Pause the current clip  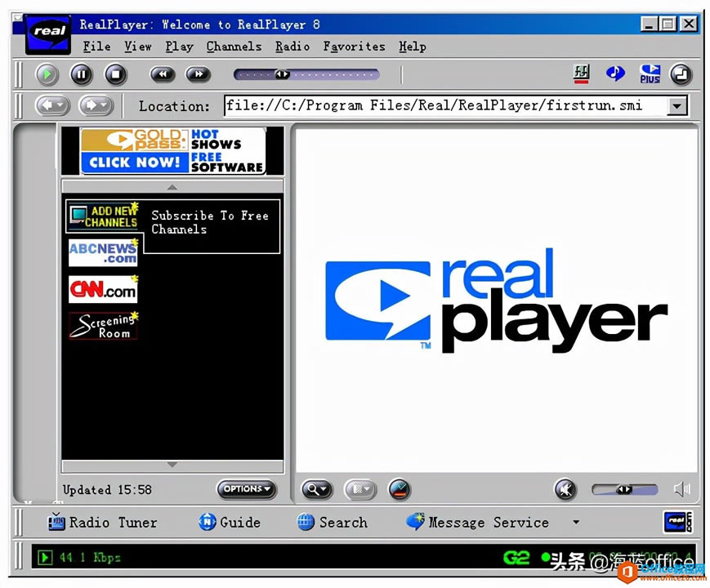point(82,74)
